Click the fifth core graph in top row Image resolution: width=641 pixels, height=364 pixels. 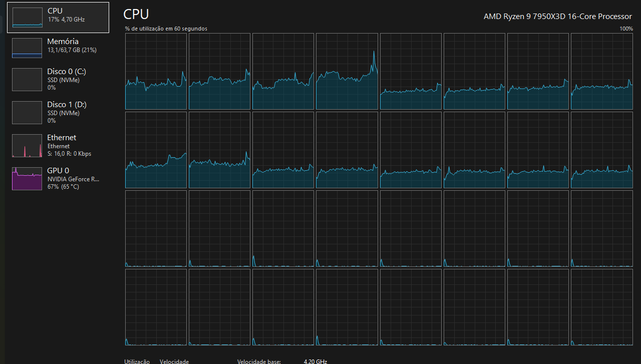411,71
